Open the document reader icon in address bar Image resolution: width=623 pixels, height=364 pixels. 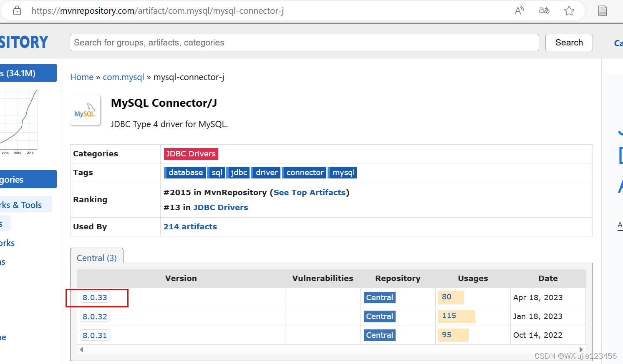(603, 11)
